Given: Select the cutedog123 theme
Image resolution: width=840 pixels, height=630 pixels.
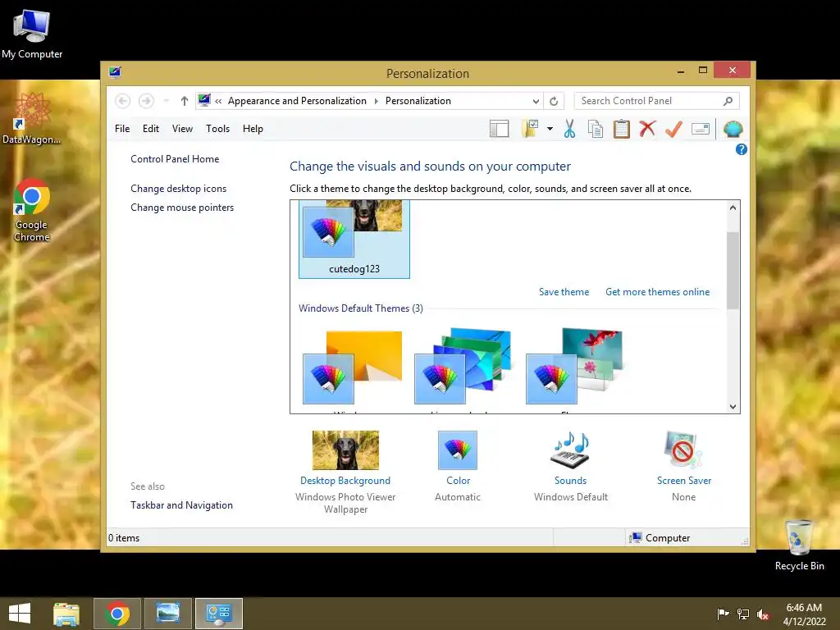Looking at the screenshot, I should 354,239.
